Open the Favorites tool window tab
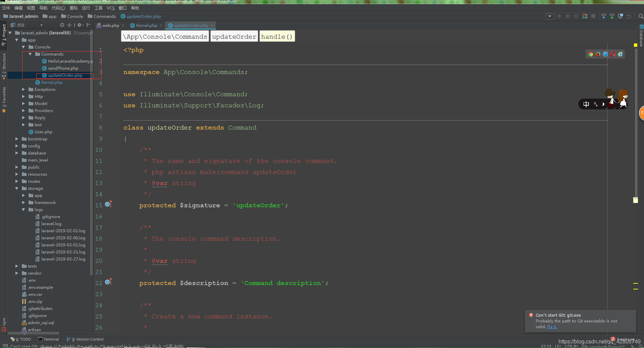 point(4,100)
